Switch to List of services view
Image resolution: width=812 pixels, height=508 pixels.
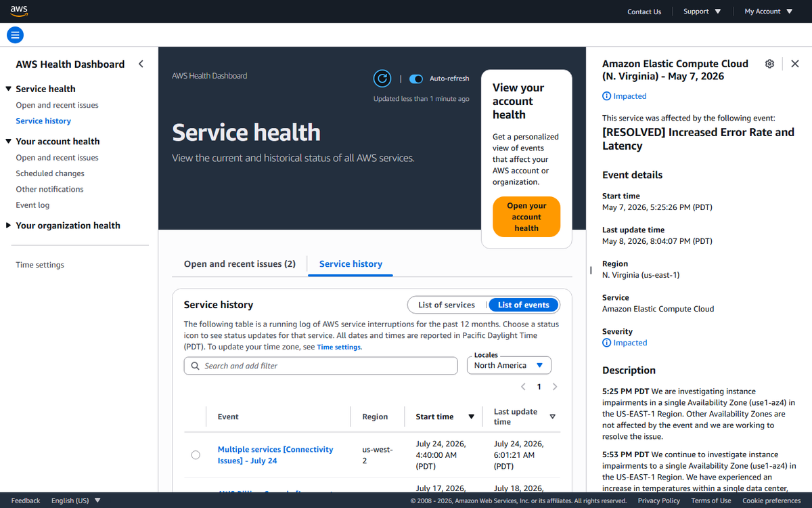(x=447, y=305)
